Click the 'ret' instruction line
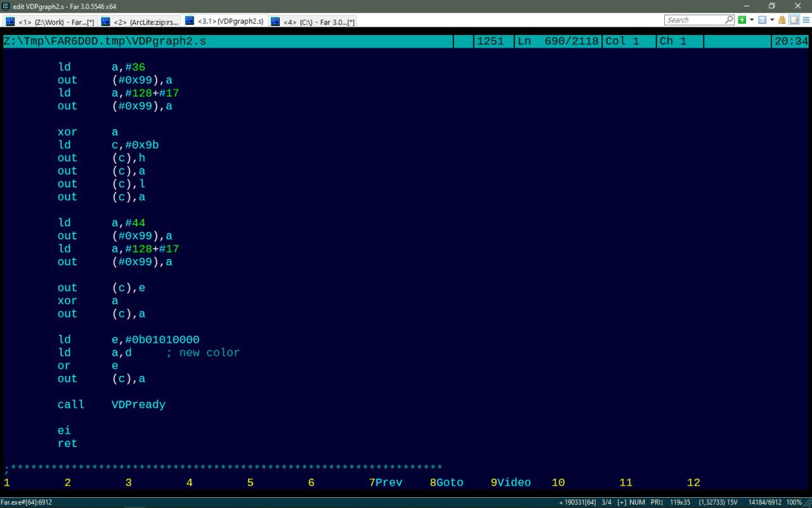The image size is (812, 508). pos(67,443)
